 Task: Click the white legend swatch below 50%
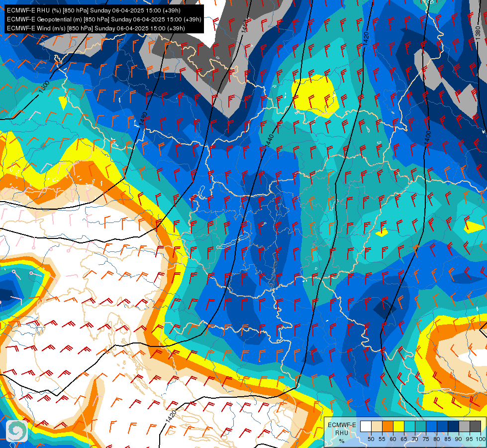tap(366, 426)
